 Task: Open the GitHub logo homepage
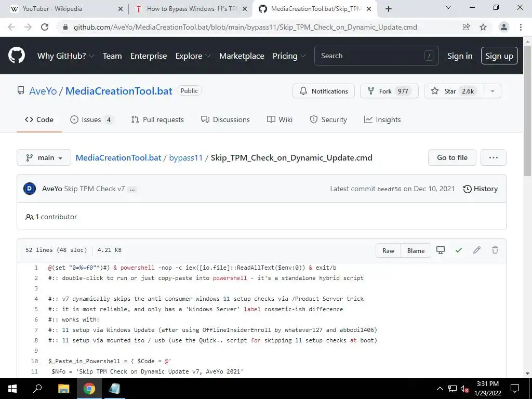[17, 56]
